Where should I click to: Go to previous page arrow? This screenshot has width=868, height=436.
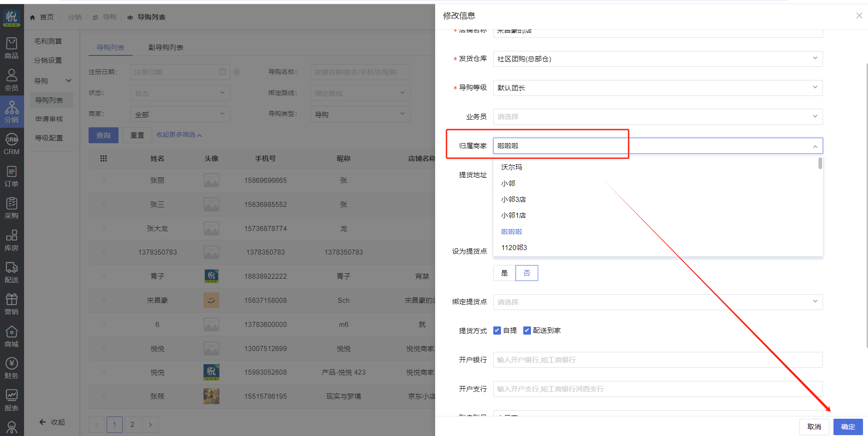[x=96, y=425]
